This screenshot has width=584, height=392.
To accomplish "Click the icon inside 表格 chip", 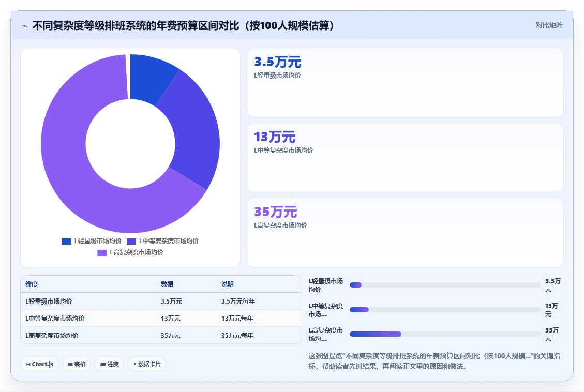I will pyautogui.click(x=70, y=365).
